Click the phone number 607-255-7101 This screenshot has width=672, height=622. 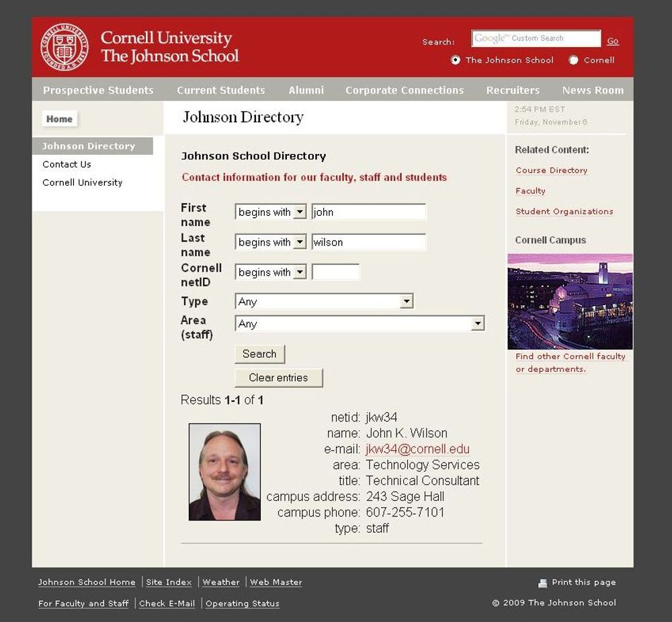[x=405, y=512]
